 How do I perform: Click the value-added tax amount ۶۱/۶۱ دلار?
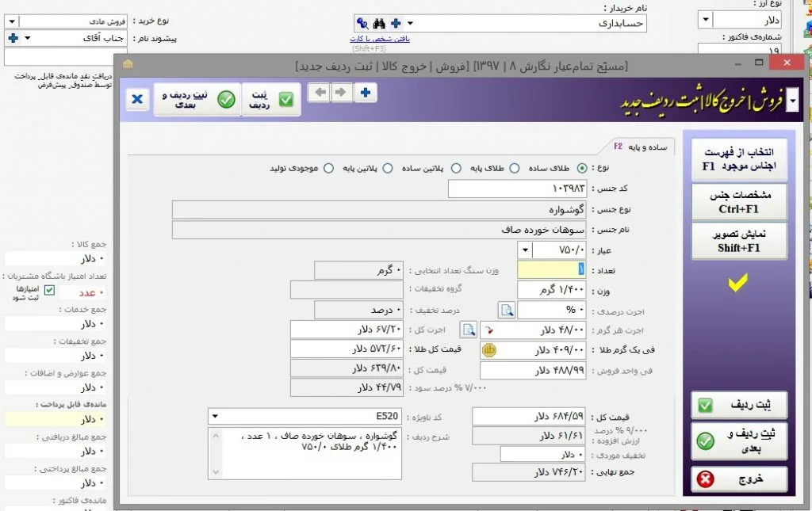(529, 436)
